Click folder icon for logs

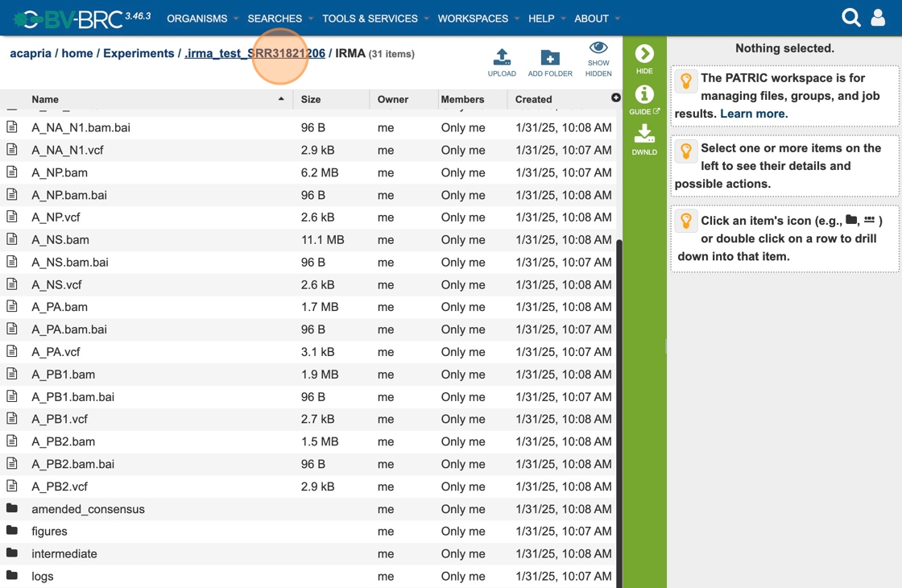tap(11, 575)
